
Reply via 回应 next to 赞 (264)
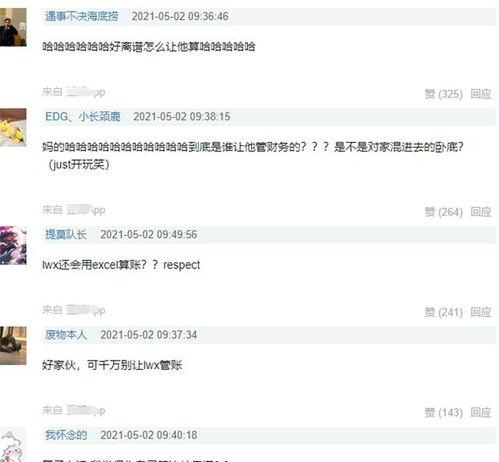(481, 212)
